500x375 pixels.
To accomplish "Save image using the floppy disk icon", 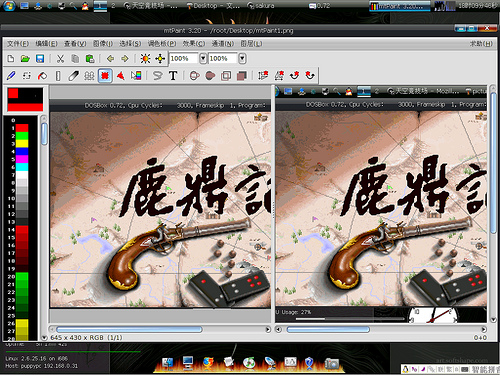I will pyautogui.click(x=40, y=59).
